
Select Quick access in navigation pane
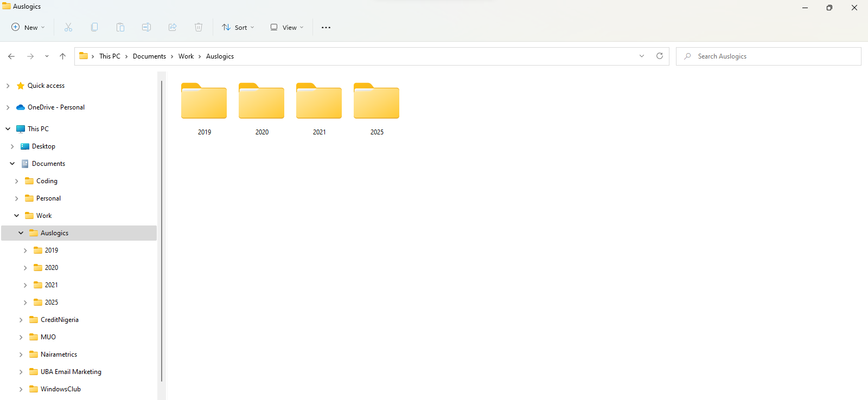[46, 86]
